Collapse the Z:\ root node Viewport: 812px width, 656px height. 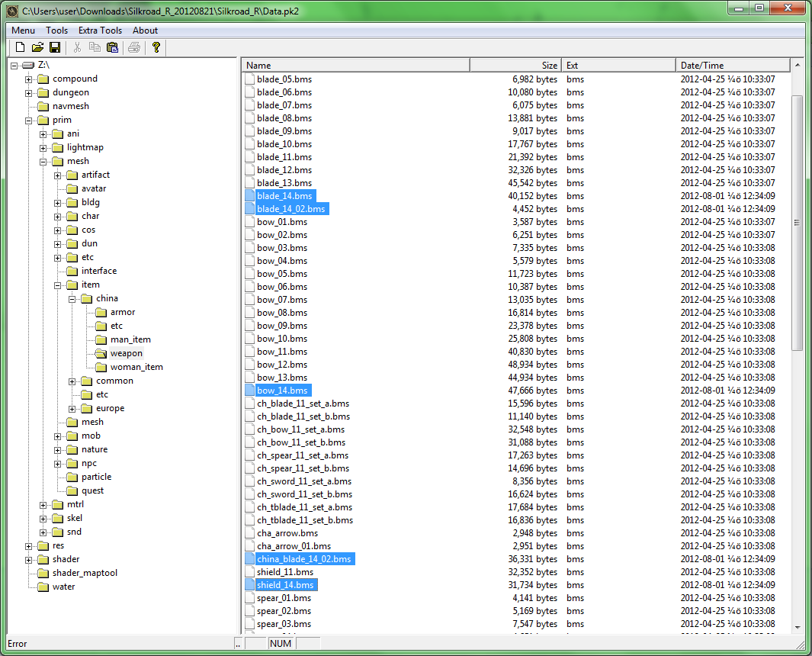pyautogui.click(x=14, y=66)
